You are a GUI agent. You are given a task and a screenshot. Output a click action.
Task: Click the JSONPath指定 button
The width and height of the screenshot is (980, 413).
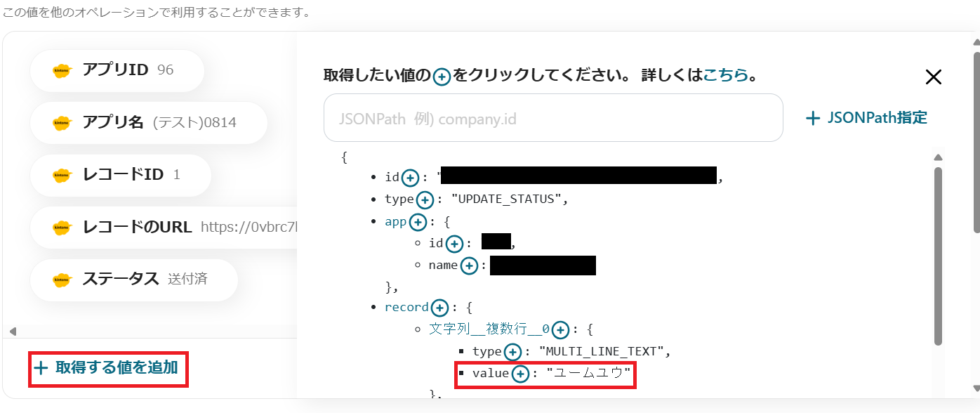click(x=866, y=118)
